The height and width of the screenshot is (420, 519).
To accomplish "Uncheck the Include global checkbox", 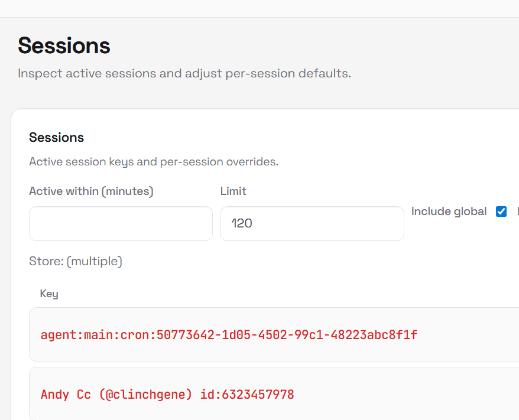I will coord(501,211).
